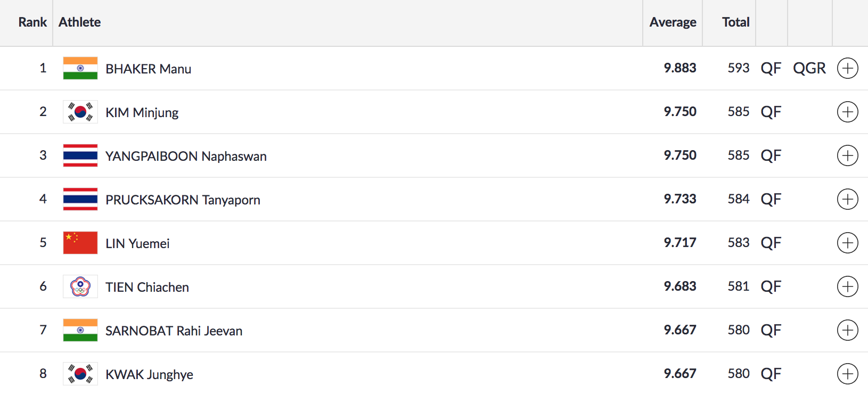Click the Total column header
Viewport: 868px width, 394px height.
click(x=735, y=22)
